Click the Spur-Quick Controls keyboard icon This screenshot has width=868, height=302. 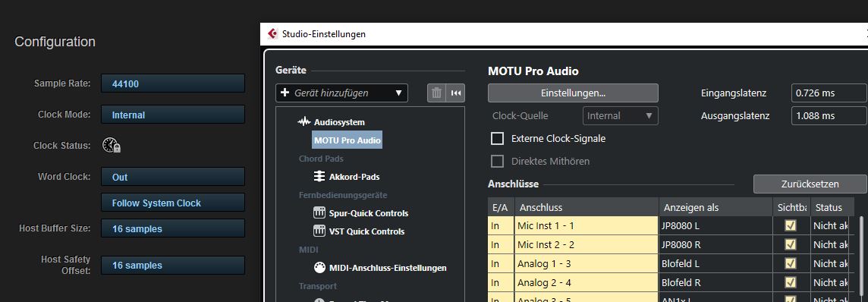point(319,213)
